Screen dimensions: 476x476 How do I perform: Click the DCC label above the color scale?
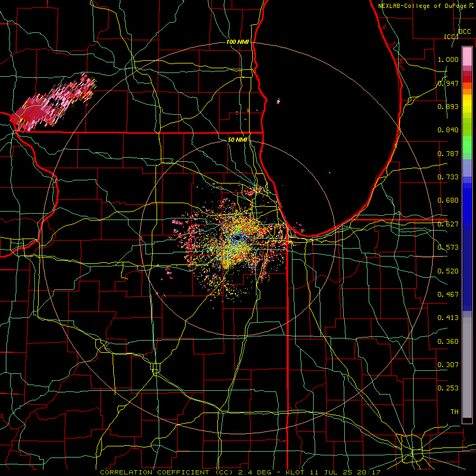[x=465, y=32]
